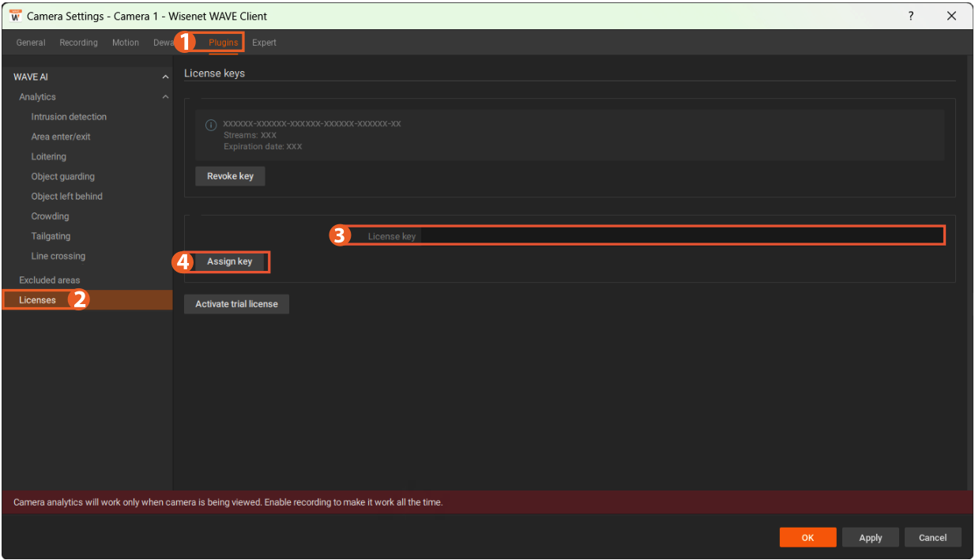Collapse the Analytics group chevron
Screen dimensions: 975x560
[165, 97]
